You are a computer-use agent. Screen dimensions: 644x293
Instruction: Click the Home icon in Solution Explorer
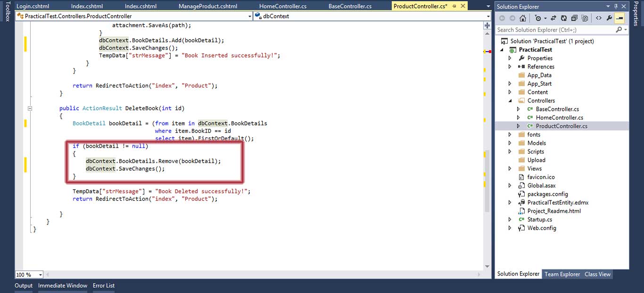[522, 18]
